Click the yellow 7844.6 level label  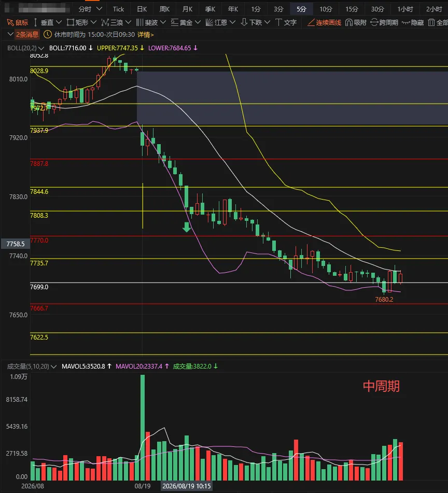(39, 191)
